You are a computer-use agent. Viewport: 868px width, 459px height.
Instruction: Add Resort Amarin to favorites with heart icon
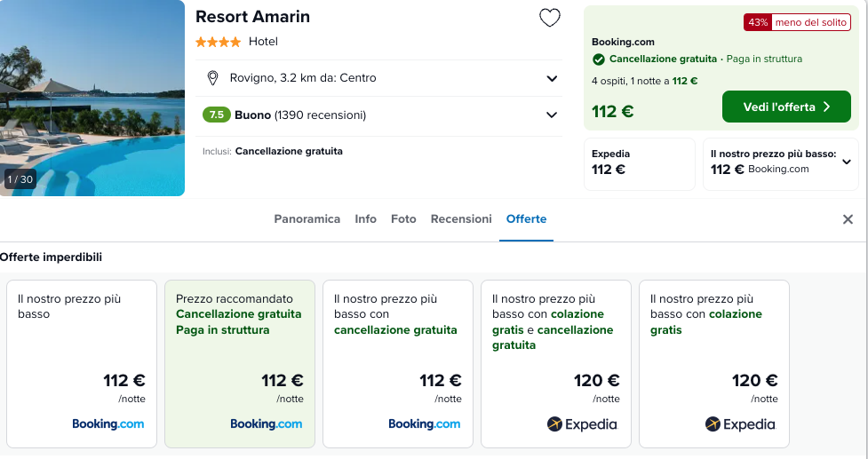(x=550, y=18)
